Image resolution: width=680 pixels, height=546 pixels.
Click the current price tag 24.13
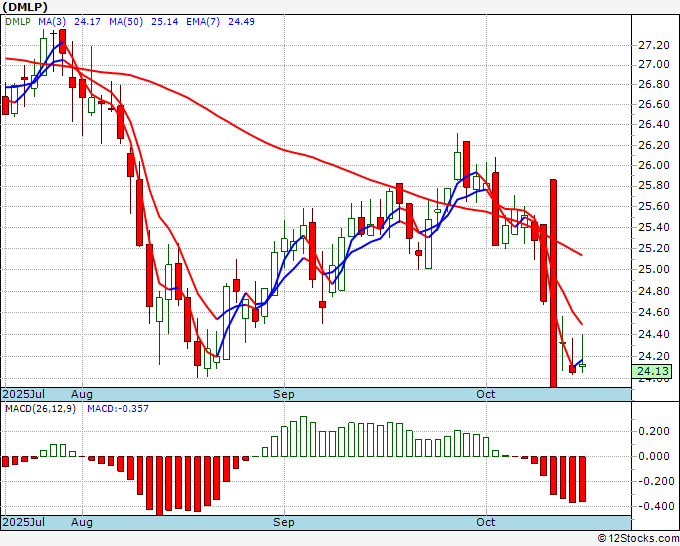coord(653,371)
